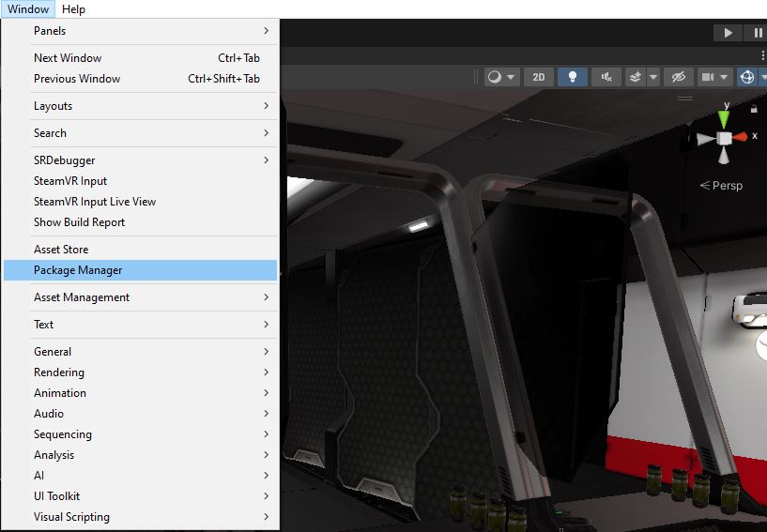Select Previous Window from the menu
The width and height of the screenshot is (767, 532).
141,79
